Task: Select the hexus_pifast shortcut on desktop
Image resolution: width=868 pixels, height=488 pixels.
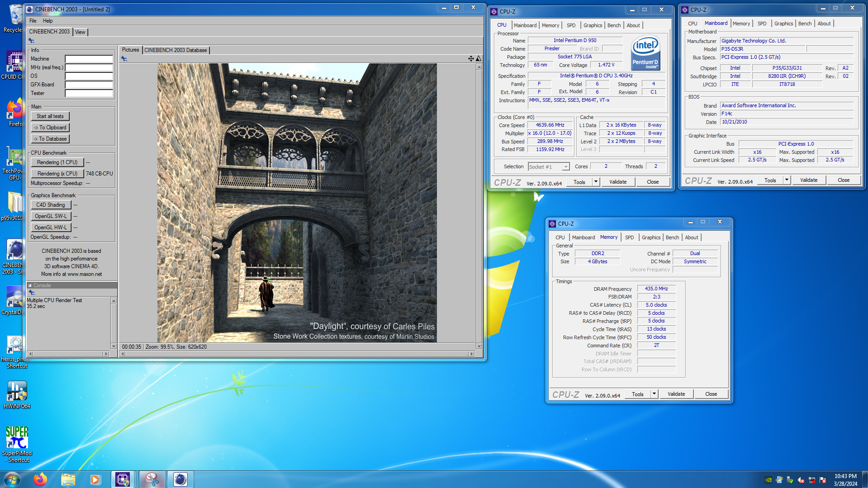Action: pos(14,352)
